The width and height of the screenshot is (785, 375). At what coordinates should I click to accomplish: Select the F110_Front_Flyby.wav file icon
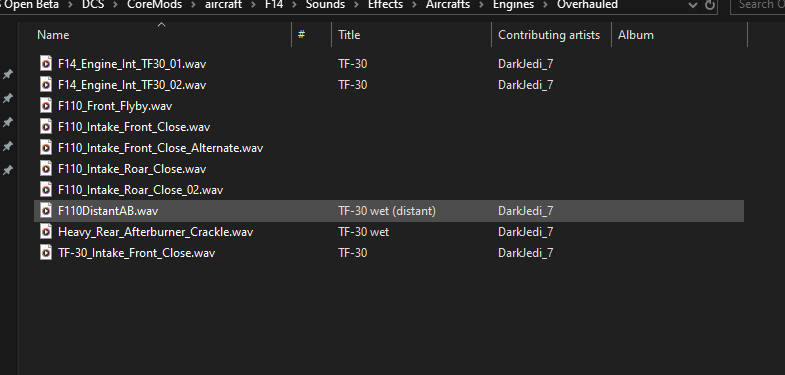tap(46, 106)
